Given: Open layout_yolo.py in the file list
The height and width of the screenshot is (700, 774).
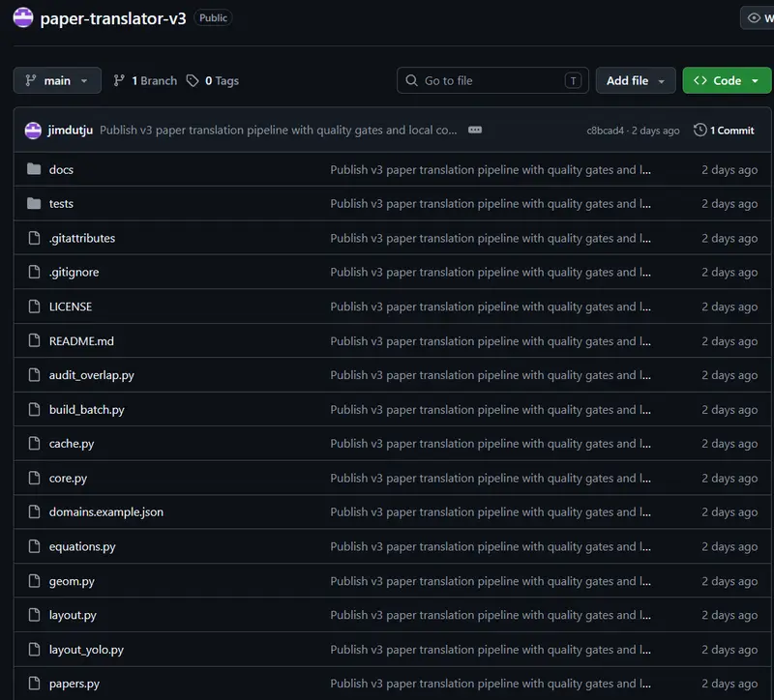Looking at the screenshot, I should (86, 650).
